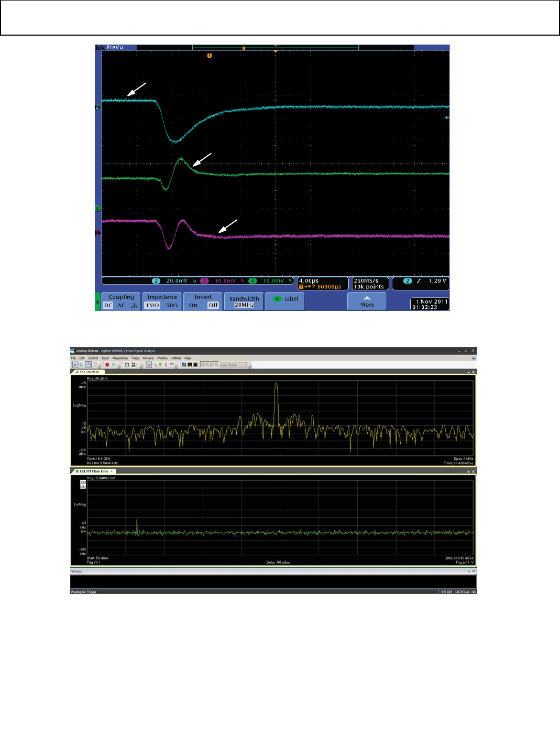Viewport: 560px width, 756px height.
Task: Turn Invert On
Action: 193,306
